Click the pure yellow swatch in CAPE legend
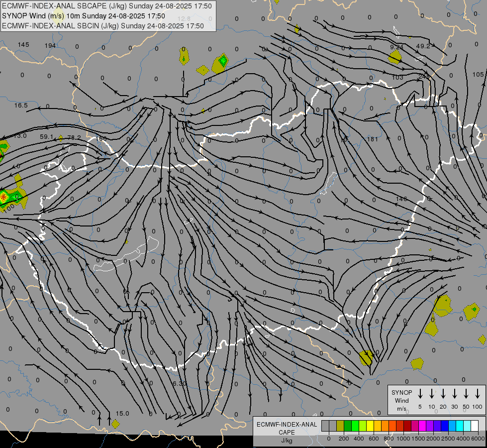 (x=370, y=426)
